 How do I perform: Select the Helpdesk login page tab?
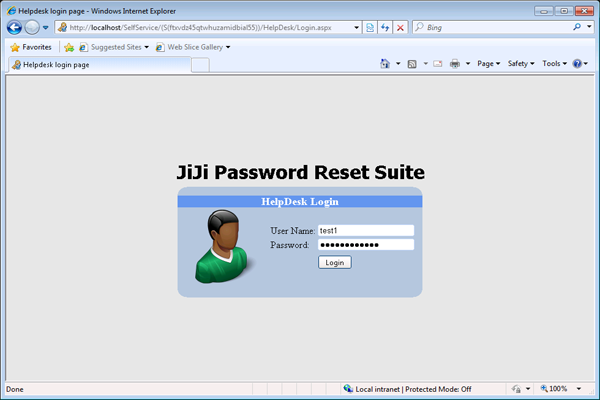coord(99,65)
